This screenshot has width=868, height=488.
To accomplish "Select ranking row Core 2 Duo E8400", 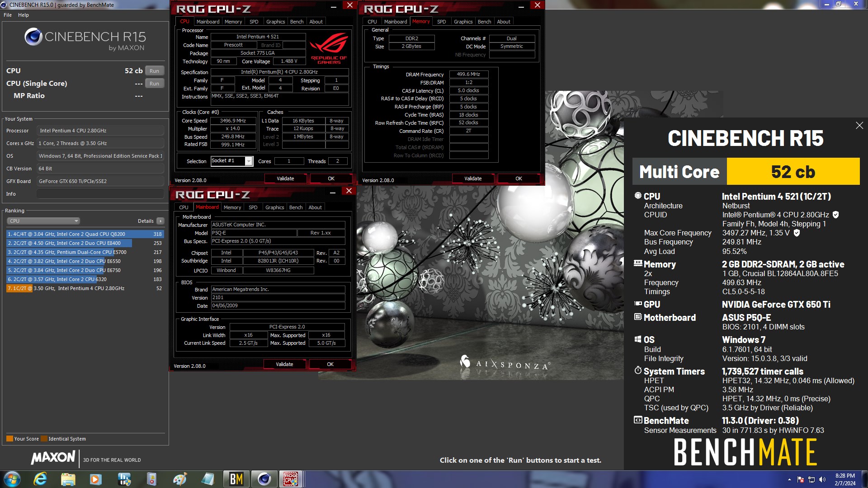I will pyautogui.click(x=85, y=243).
